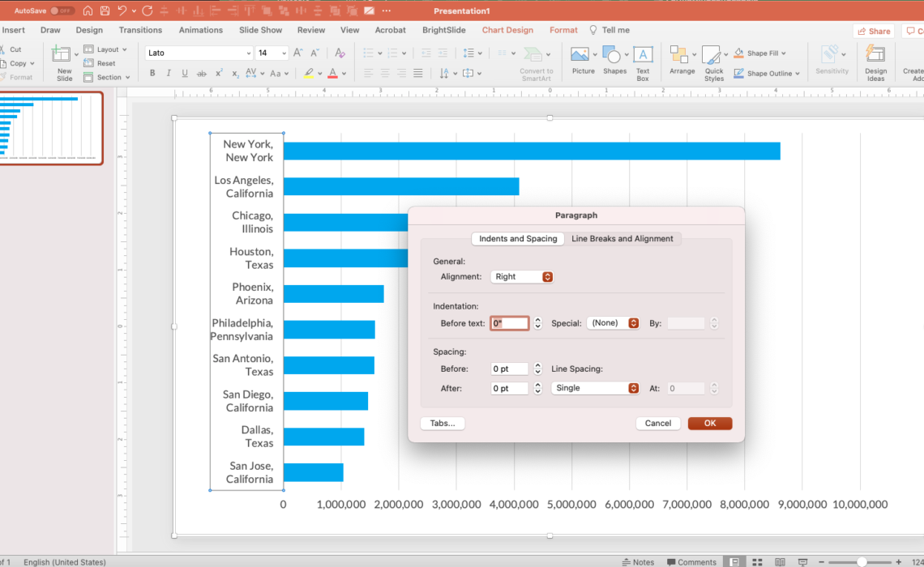
Task: Insert a Text Box
Action: coord(642,55)
